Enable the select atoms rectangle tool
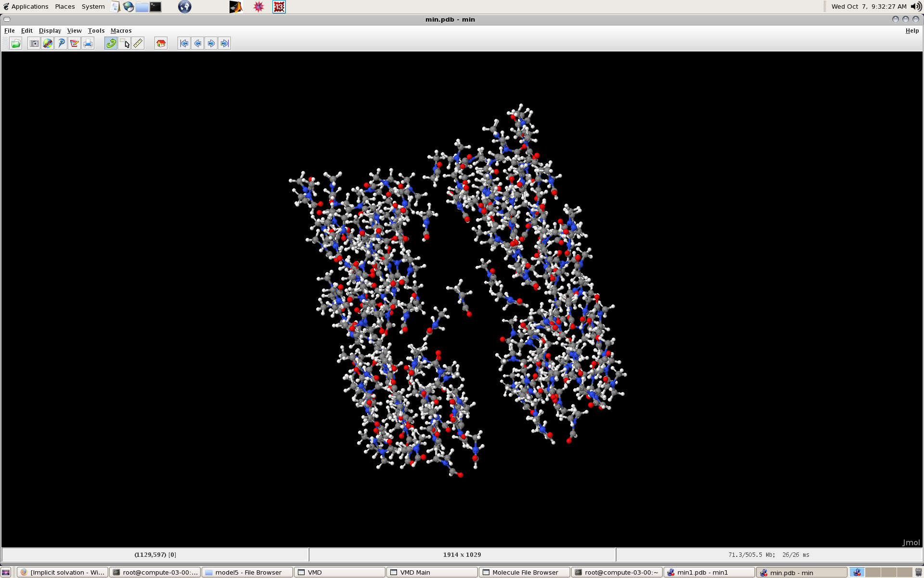 point(125,43)
